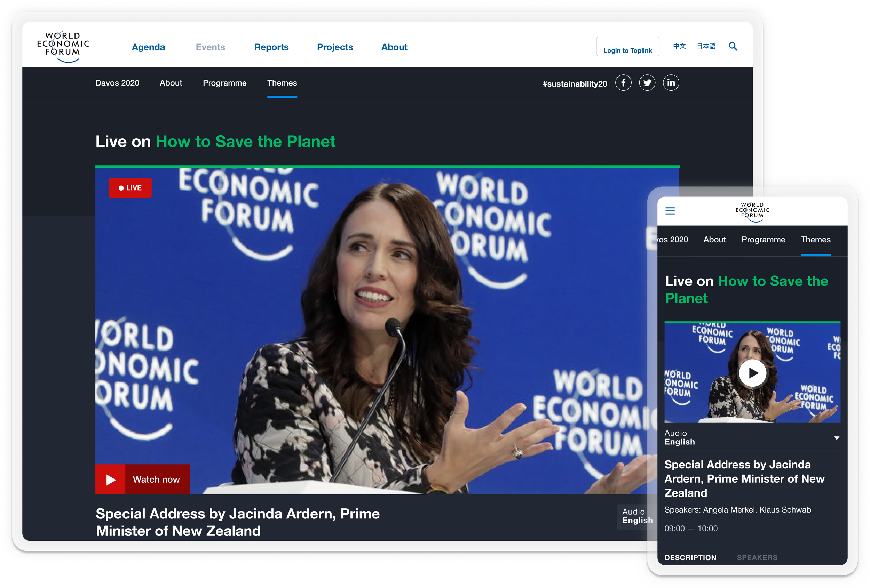Image resolution: width=870 pixels, height=588 pixels.
Task: Open the Twitter share icon
Action: (x=647, y=83)
